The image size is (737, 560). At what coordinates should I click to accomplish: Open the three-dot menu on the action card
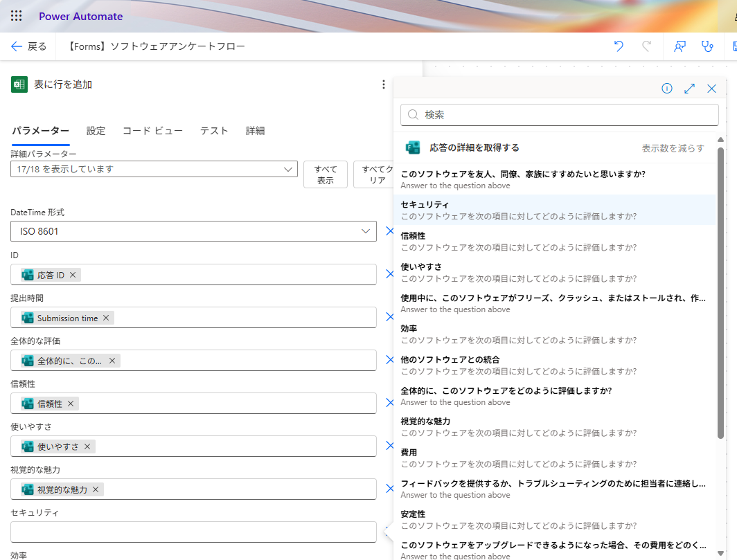(x=384, y=84)
